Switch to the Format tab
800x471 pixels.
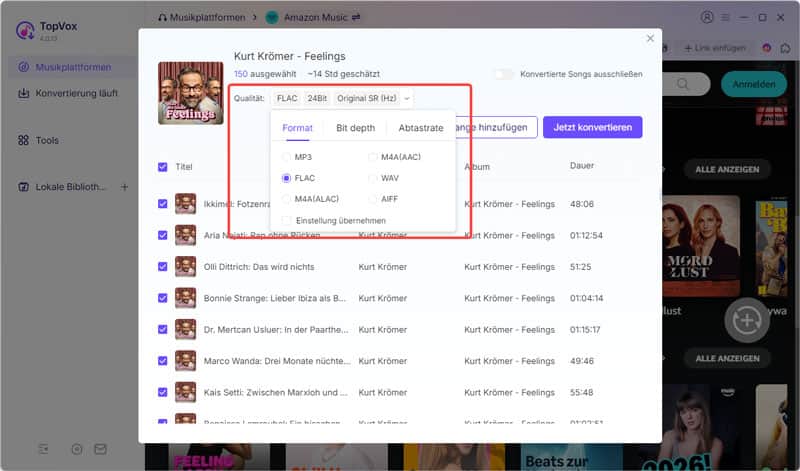tap(297, 128)
